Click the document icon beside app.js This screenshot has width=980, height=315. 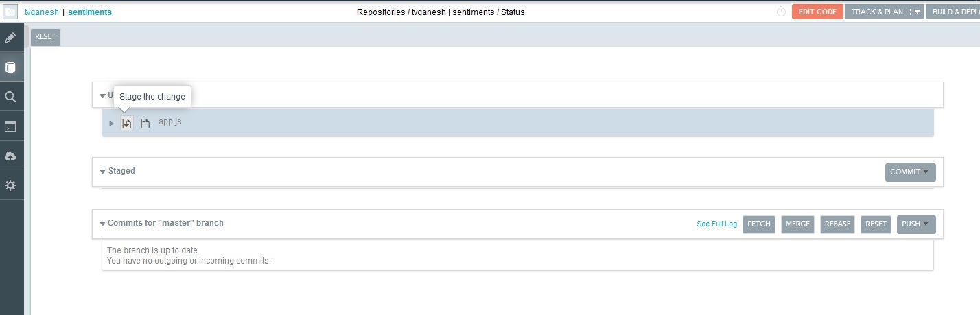145,124
